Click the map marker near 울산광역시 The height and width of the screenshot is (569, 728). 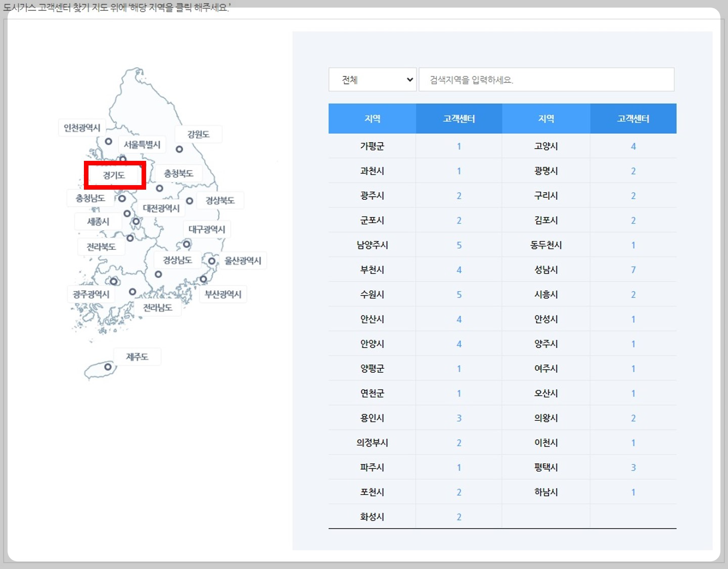pyautogui.click(x=212, y=261)
